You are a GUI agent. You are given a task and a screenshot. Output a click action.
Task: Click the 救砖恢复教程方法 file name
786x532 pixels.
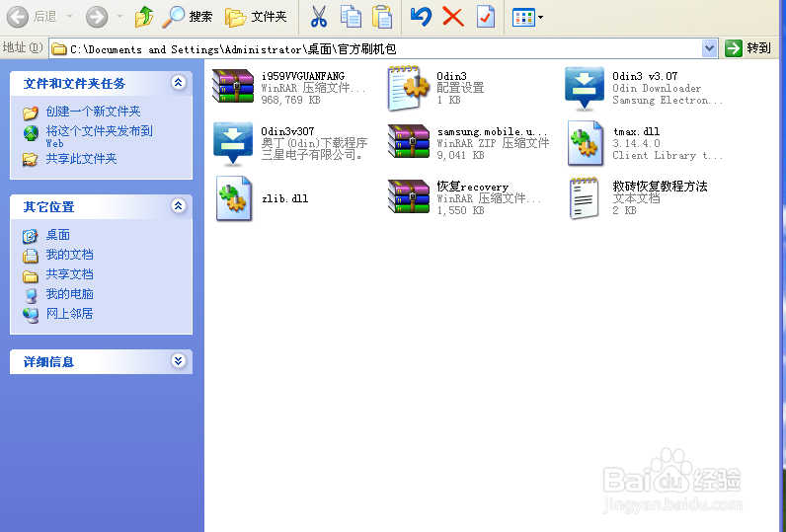point(660,187)
